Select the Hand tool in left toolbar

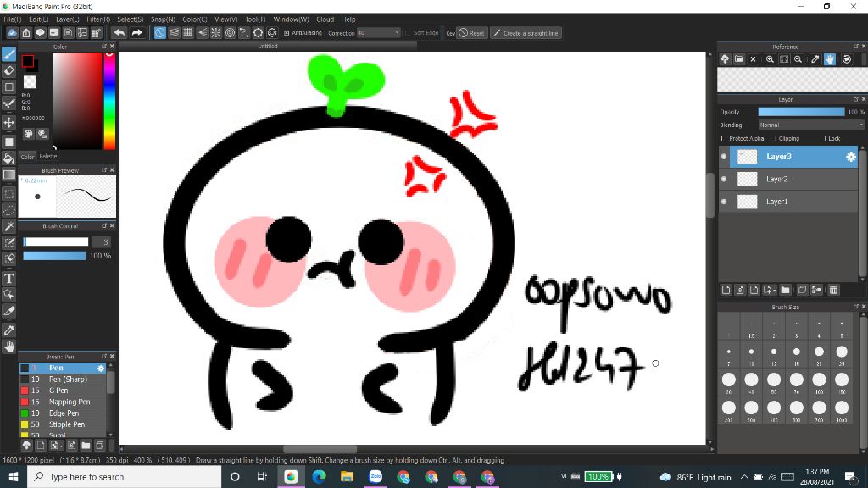(x=8, y=347)
